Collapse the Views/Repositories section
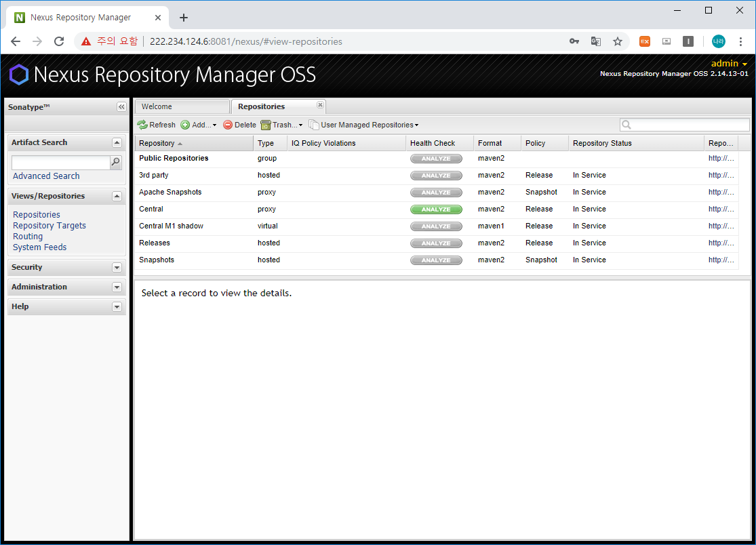 pyautogui.click(x=117, y=196)
